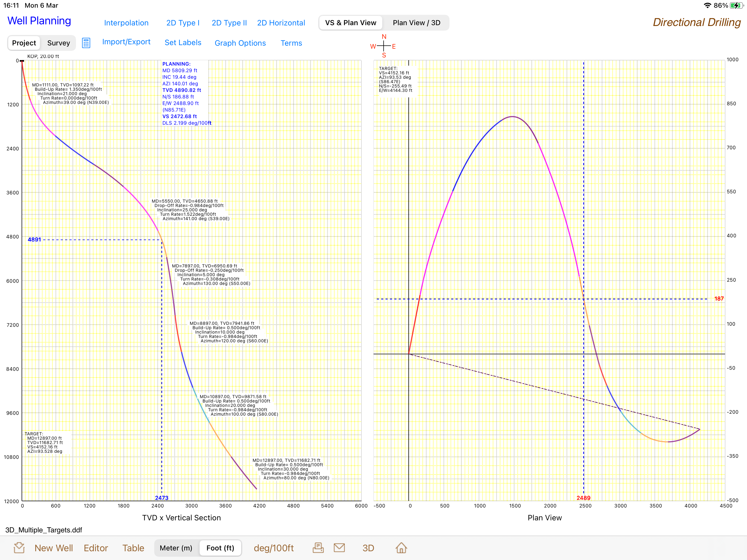The width and height of the screenshot is (747, 560).
Task: Click the mail envelope icon
Action: (339, 547)
